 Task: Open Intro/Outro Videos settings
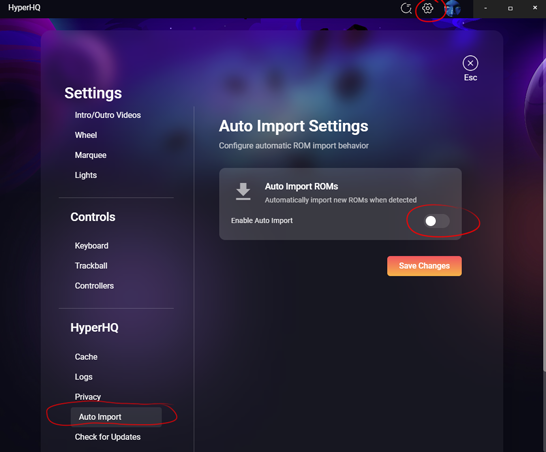tap(108, 115)
